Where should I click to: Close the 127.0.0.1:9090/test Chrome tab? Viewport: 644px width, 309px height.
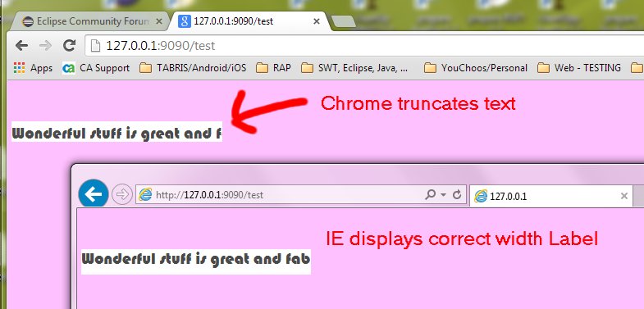coord(316,21)
